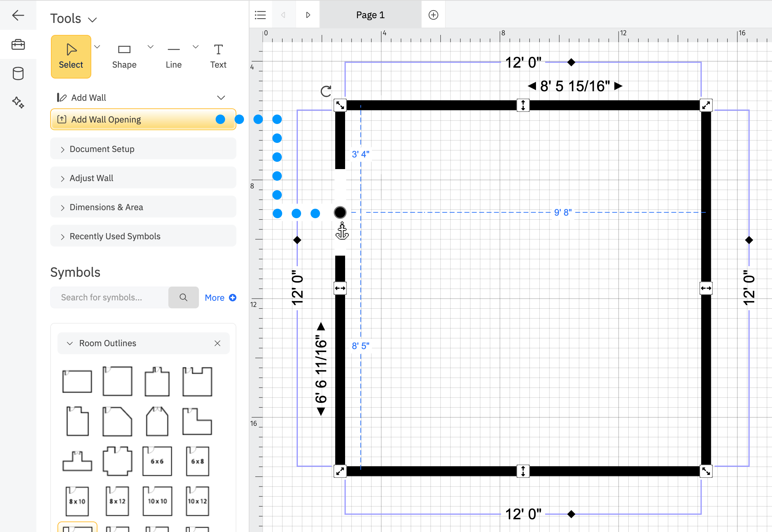Image resolution: width=772 pixels, height=532 pixels.
Task: Select the Line tool
Action: pos(173,56)
